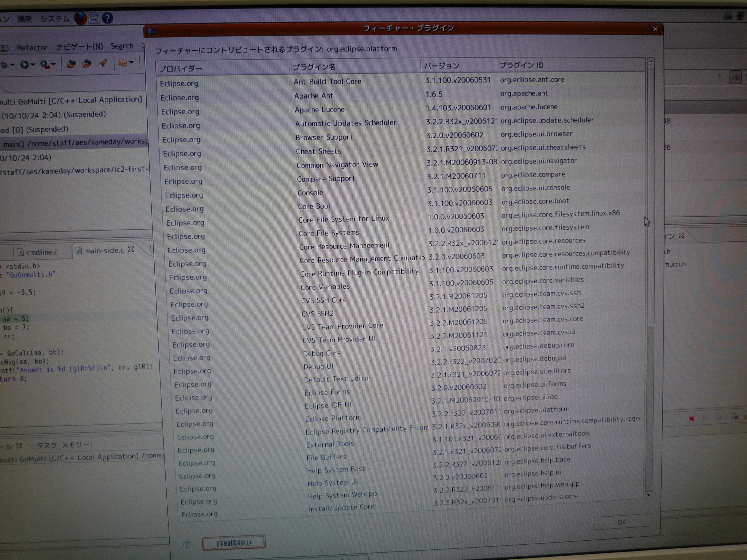Open the blue help icon in top panel

click(107, 18)
